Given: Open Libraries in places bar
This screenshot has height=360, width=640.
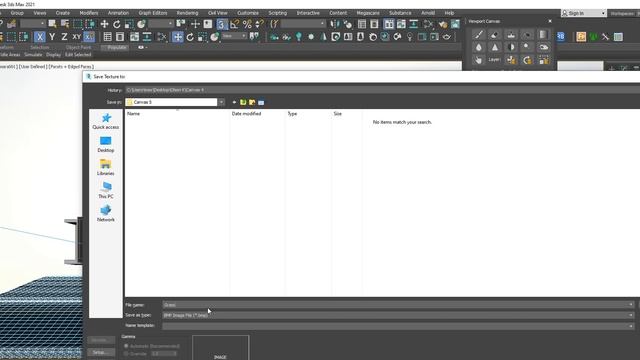Looking at the screenshot, I should (x=106, y=168).
